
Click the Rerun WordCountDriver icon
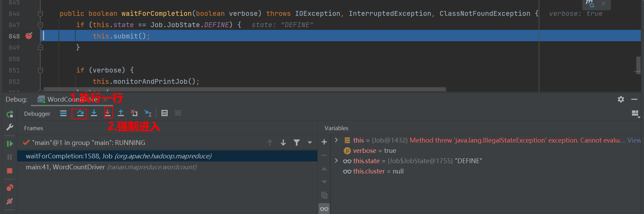[10, 114]
